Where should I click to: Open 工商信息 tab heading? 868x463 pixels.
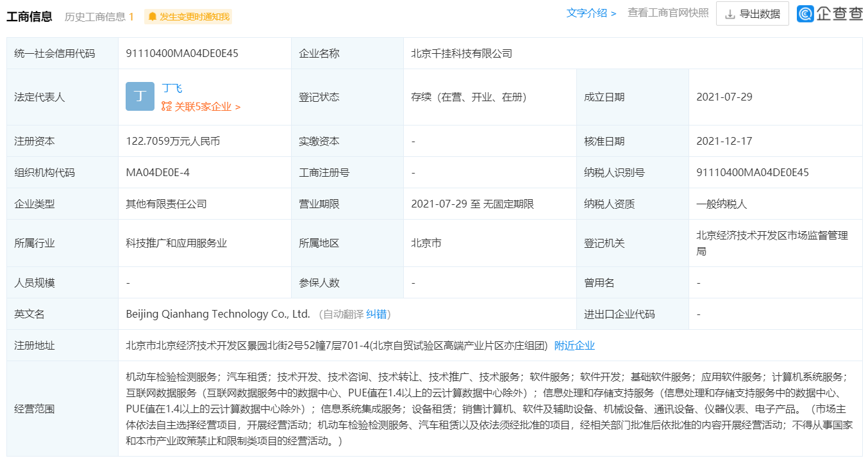coord(29,17)
